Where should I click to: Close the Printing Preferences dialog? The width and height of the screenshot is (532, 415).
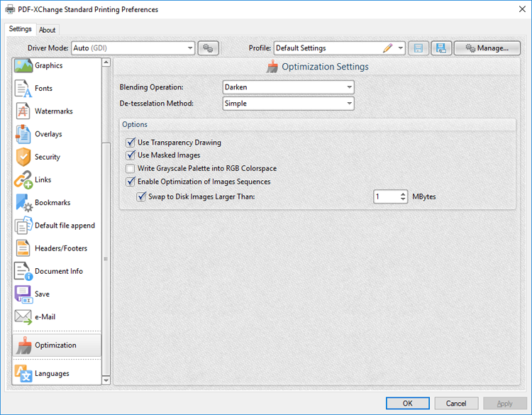coord(522,9)
